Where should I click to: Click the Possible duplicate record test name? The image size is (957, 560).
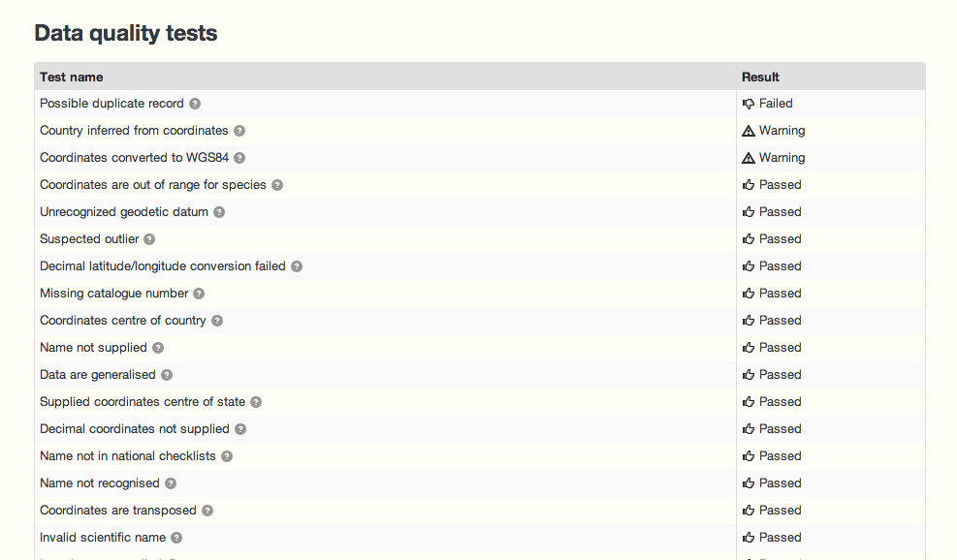tap(110, 103)
